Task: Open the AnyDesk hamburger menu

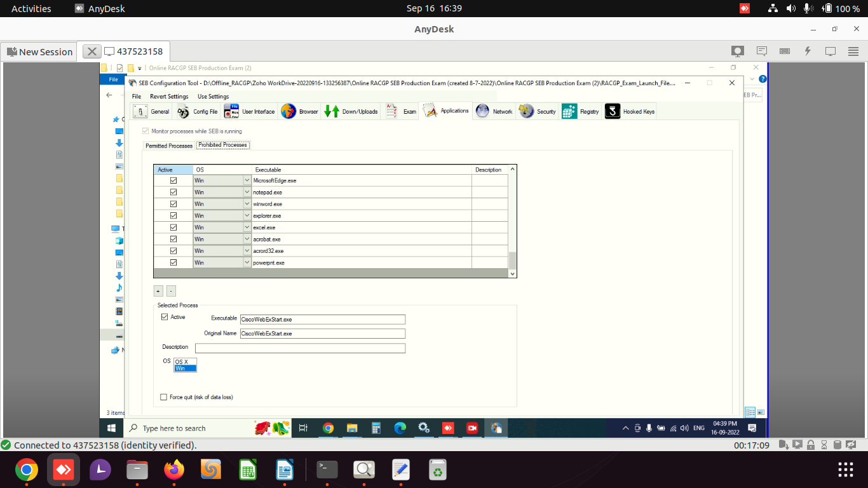Action: click(853, 51)
